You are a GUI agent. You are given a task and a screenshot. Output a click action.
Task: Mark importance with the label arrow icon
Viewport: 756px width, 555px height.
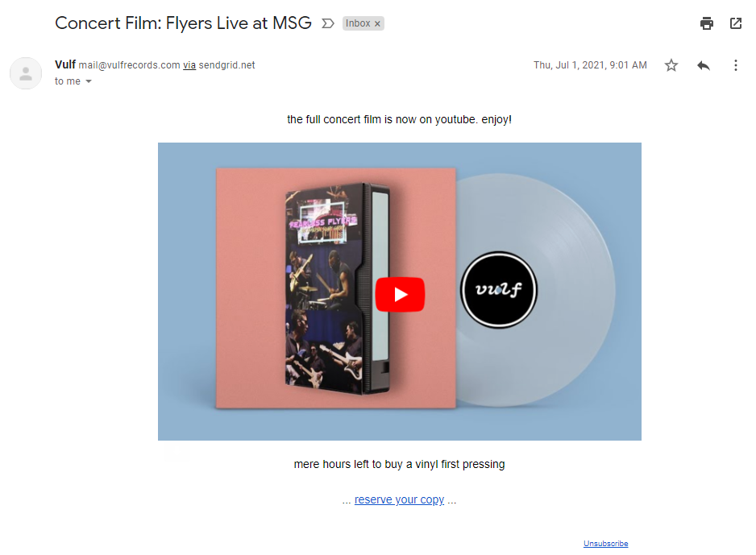click(328, 23)
